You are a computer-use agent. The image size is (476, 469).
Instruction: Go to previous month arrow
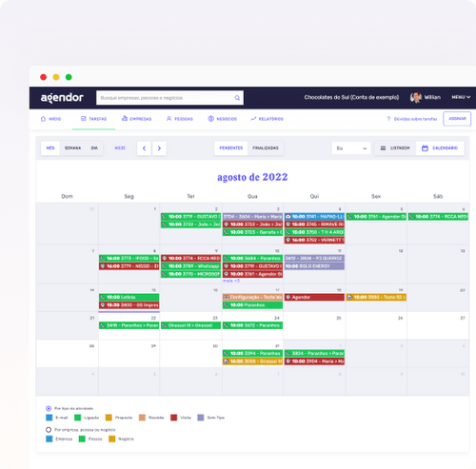click(144, 148)
